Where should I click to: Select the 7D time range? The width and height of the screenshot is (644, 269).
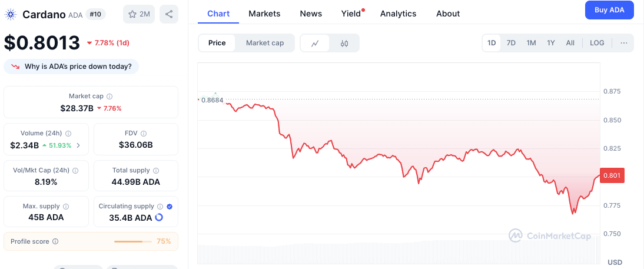tap(511, 43)
